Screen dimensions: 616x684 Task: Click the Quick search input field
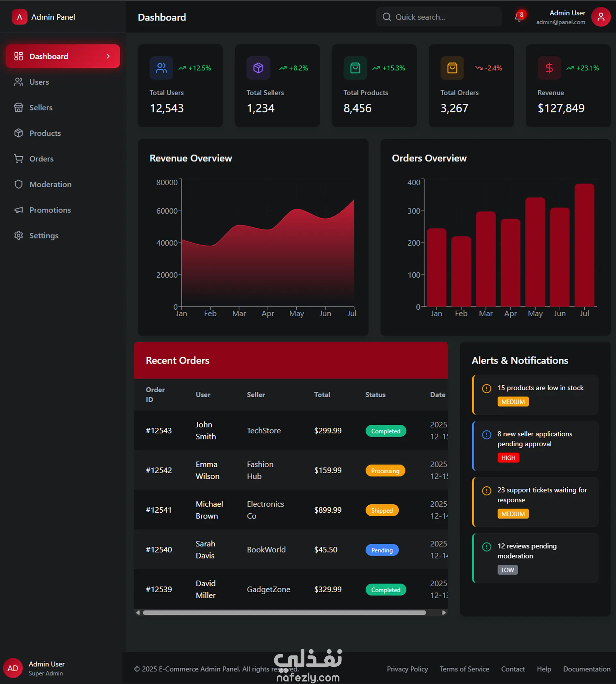(x=439, y=17)
